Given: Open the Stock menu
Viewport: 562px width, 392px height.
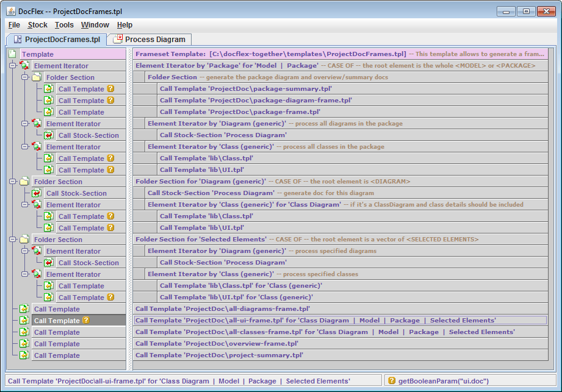Looking at the screenshot, I should coord(37,25).
